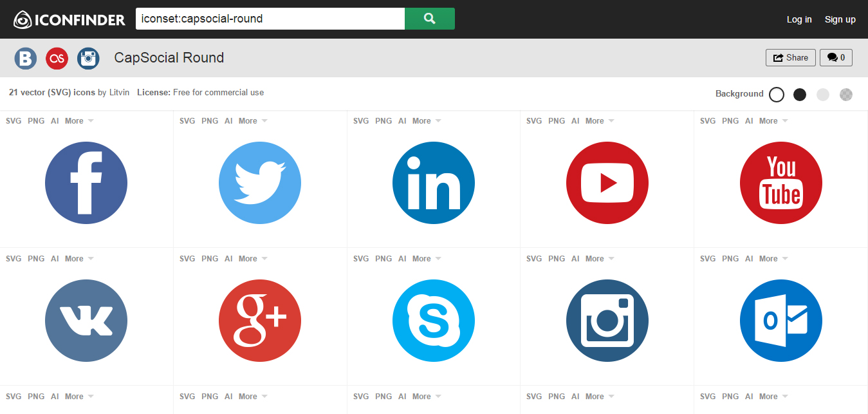
Task: Click the Sign up link
Action: pyautogui.click(x=840, y=19)
